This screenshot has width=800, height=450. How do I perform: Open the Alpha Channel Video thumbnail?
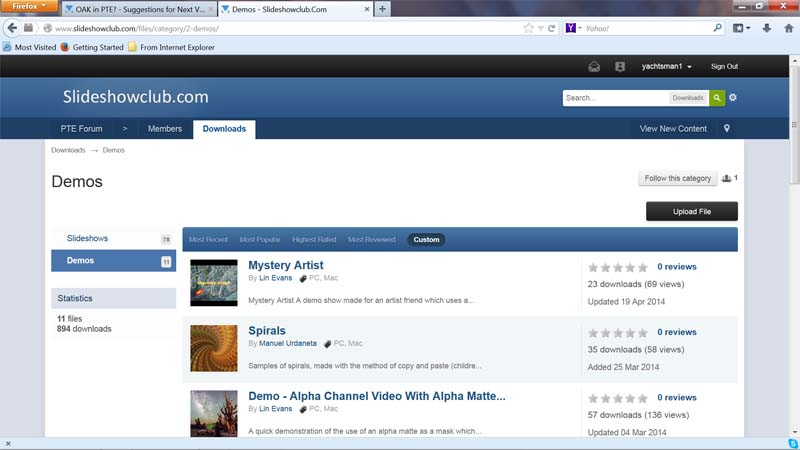tap(214, 413)
